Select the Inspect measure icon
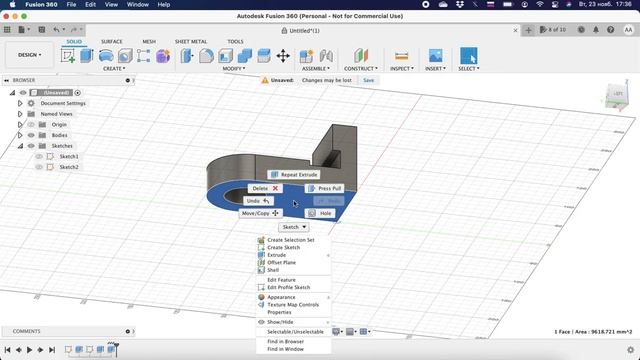The height and width of the screenshot is (360, 640). (402, 56)
